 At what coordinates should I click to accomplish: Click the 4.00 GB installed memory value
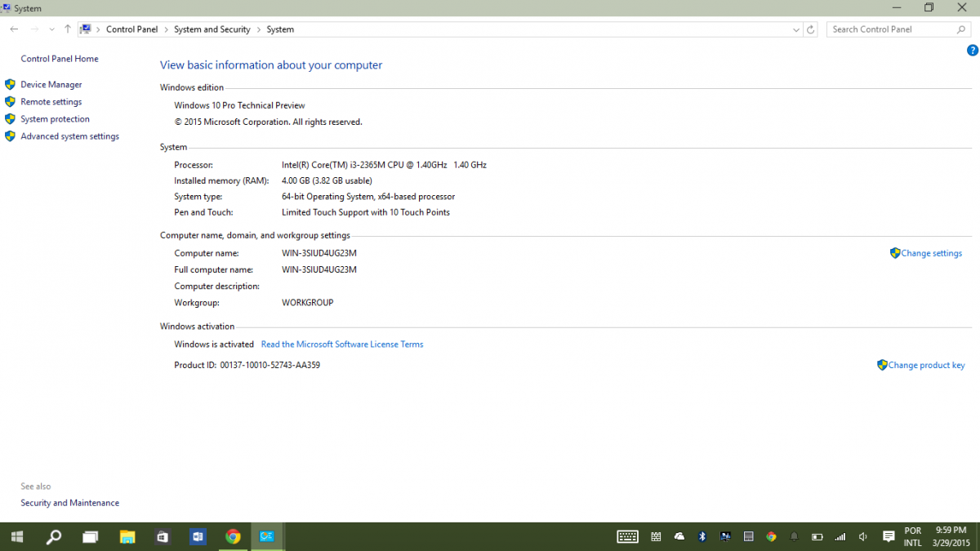click(327, 180)
